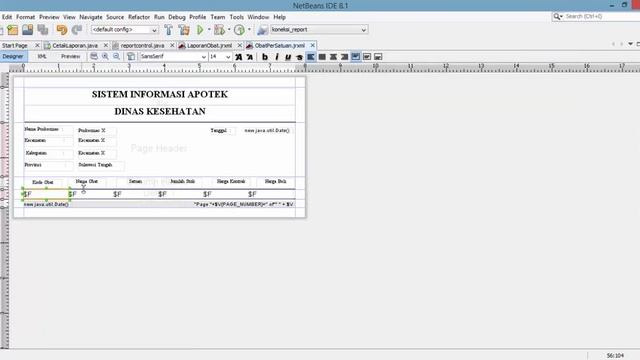Switch to the LaporanObat.jrxml tab
This screenshot has width=640, height=360.
point(209,46)
